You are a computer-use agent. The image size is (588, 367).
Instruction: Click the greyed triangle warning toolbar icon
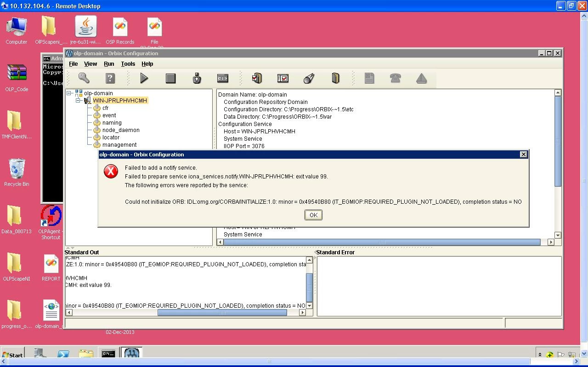click(422, 78)
